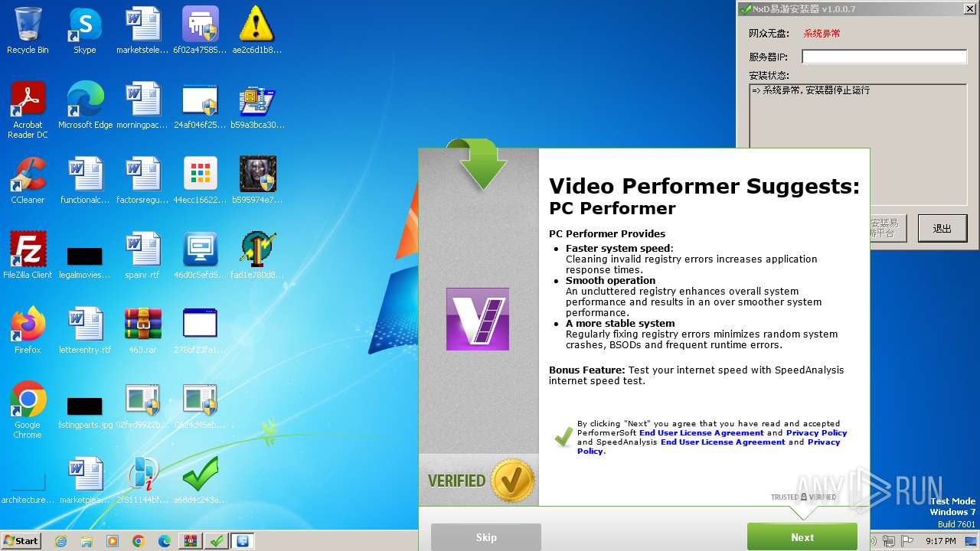Image resolution: width=980 pixels, height=551 pixels.
Task: Select the 46d0c5efd5 monitor icon
Action: click(x=200, y=255)
